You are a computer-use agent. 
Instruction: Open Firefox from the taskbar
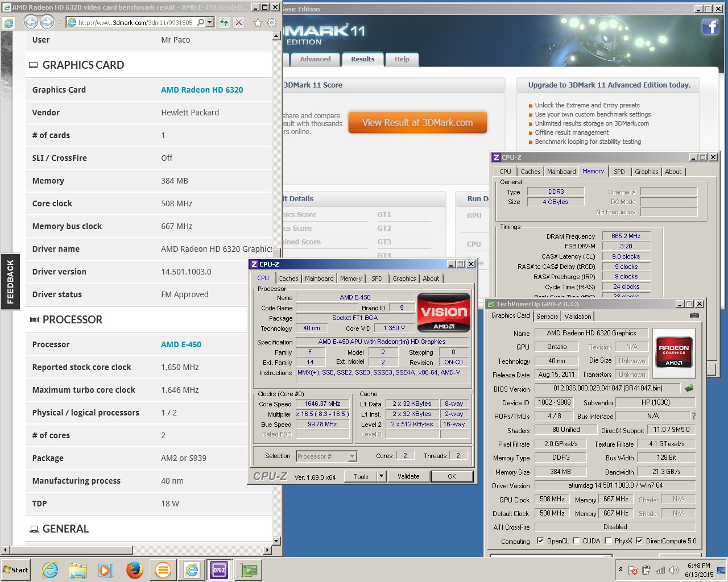click(x=134, y=569)
